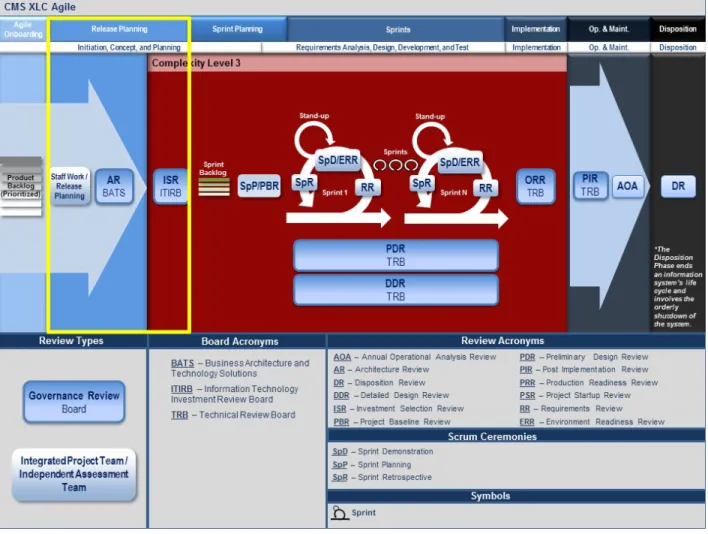Click the SpP/PBR box
Viewport: 708px width, 534px height.
[259, 186]
